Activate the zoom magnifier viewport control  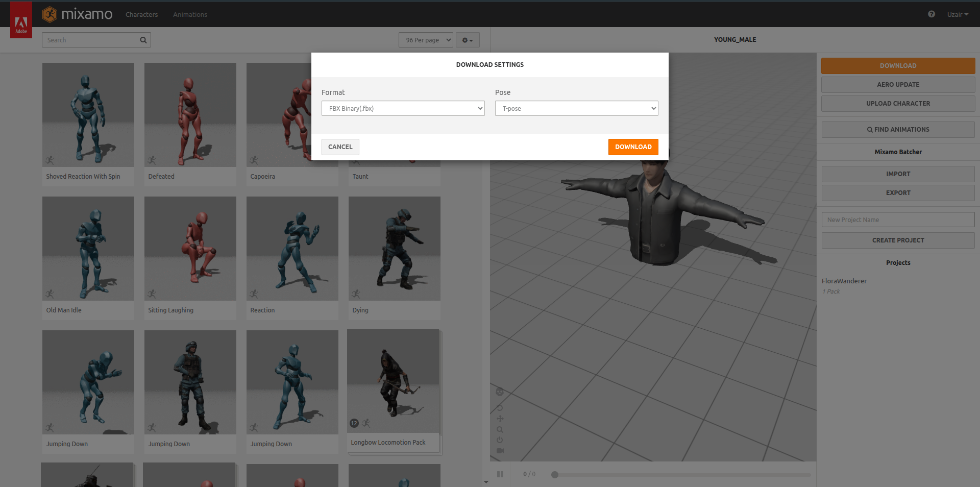500,429
